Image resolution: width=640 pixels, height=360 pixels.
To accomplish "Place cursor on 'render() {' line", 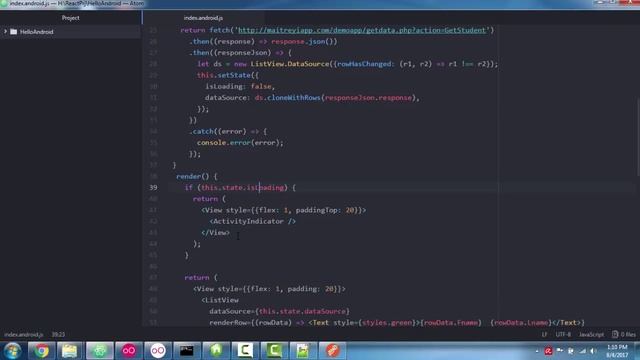I will click(x=197, y=176).
